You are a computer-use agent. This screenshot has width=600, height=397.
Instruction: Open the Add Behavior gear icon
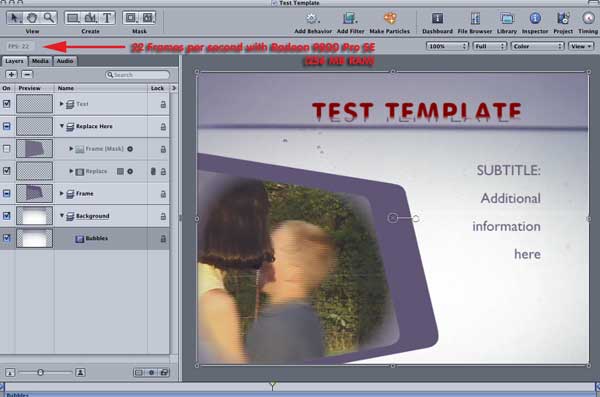click(312, 18)
